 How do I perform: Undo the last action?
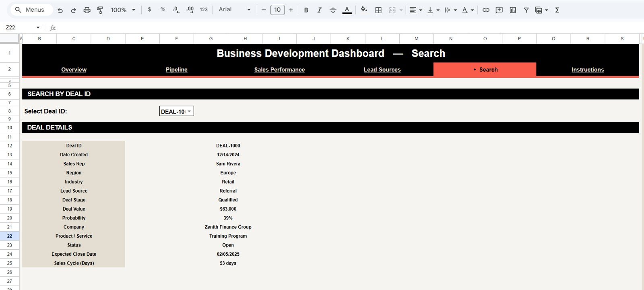pyautogui.click(x=60, y=10)
